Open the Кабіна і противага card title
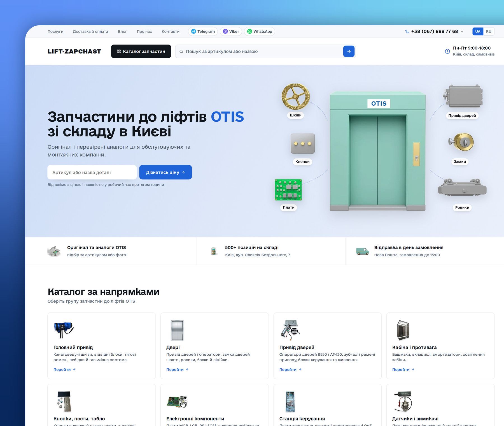The image size is (504, 426). (x=414, y=348)
